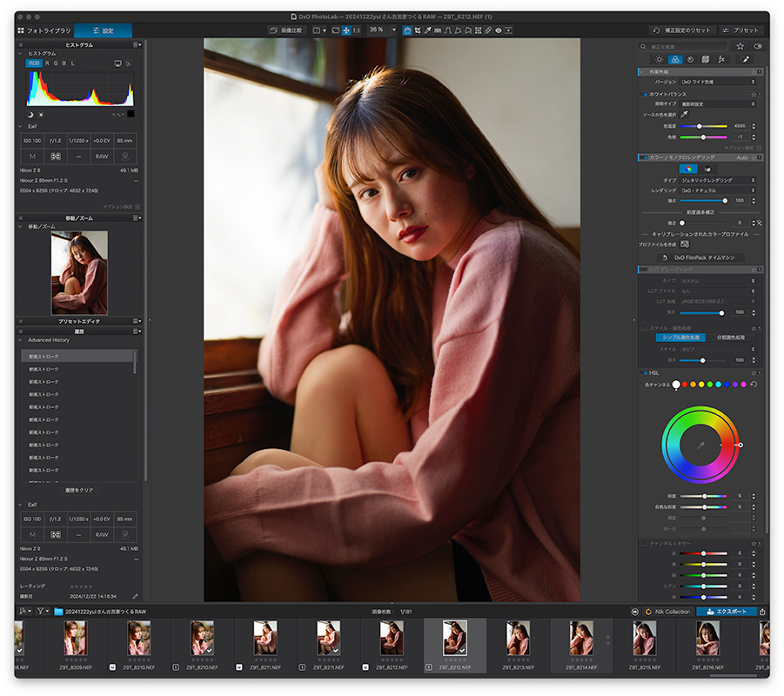The height and width of the screenshot is (696, 784).
Task: Click the clear history button
Action: coord(79,491)
